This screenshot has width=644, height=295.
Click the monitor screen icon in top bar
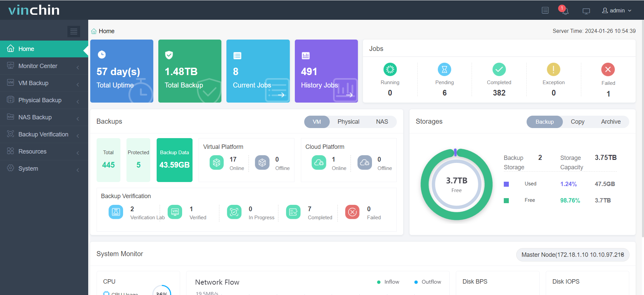(x=586, y=11)
